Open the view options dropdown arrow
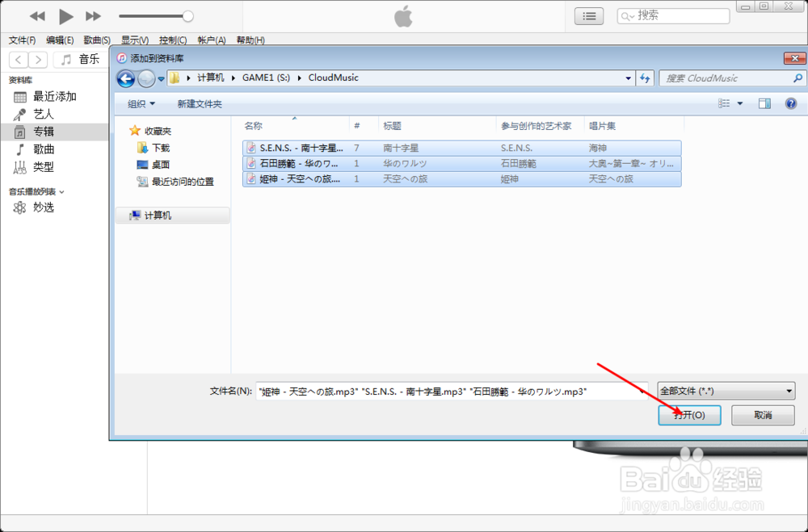 [740, 103]
